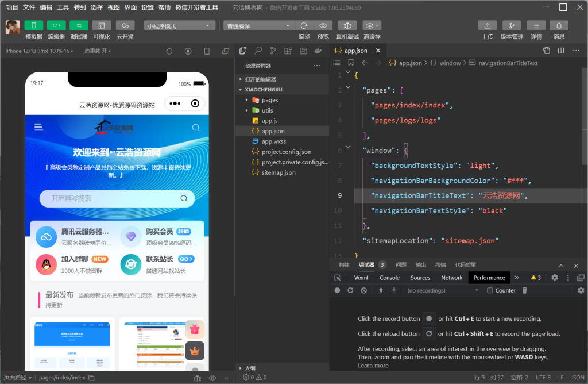Click the 上传 upload icon in toolbar
The image size is (588, 384).
click(x=487, y=26)
